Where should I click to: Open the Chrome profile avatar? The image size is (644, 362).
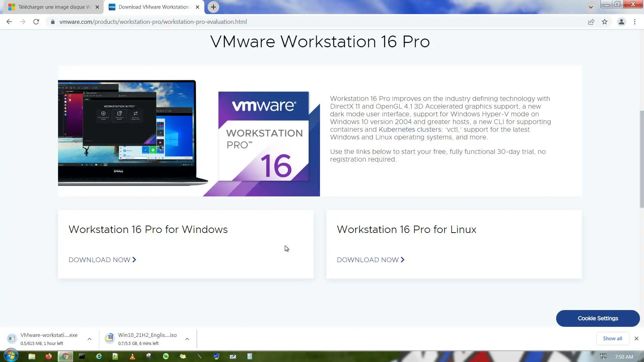pyautogui.click(x=621, y=22)
